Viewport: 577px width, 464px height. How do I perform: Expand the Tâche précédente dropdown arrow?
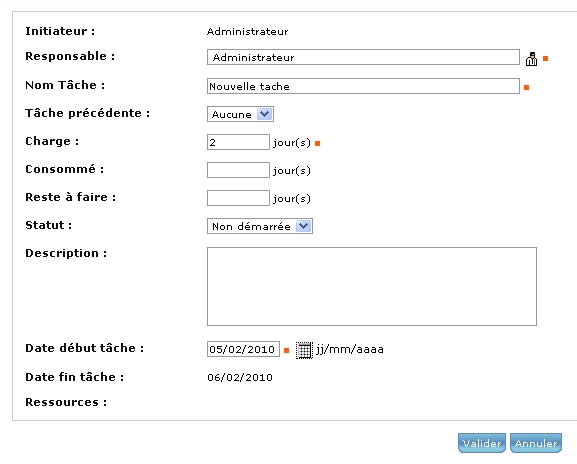tap(264, 114)
